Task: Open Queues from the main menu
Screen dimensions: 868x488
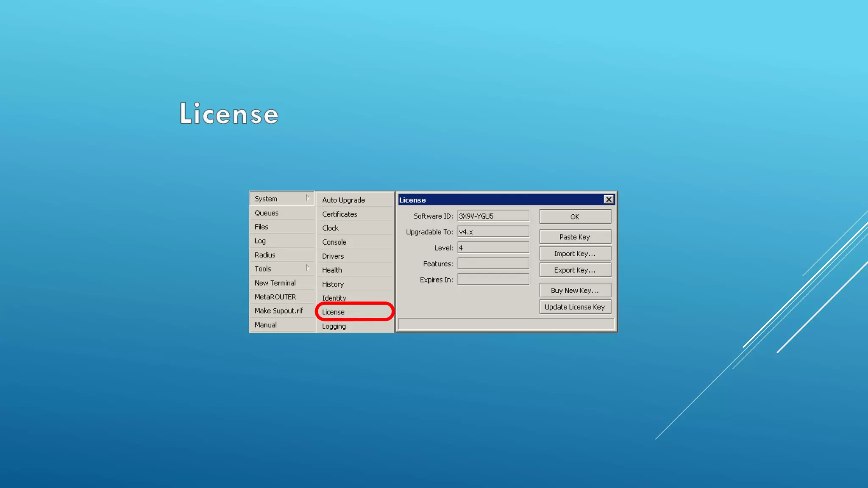Action: coord(267,213)
